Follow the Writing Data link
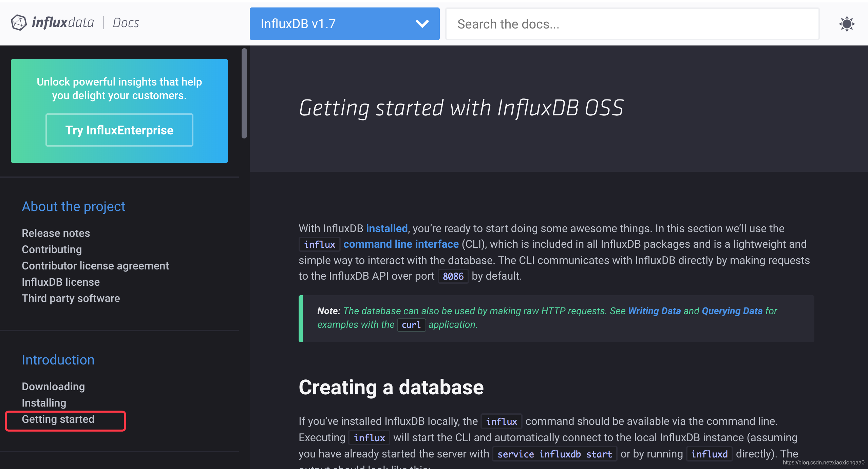 pos(654,311)
